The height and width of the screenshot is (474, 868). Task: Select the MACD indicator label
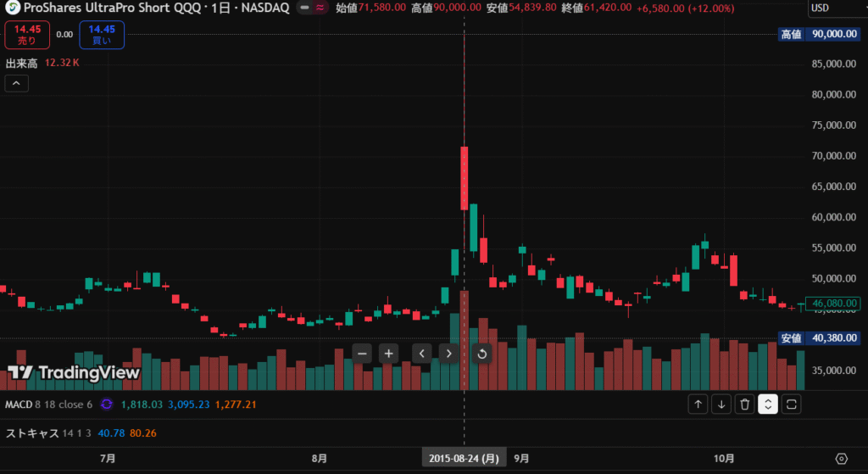click(20, 405)
